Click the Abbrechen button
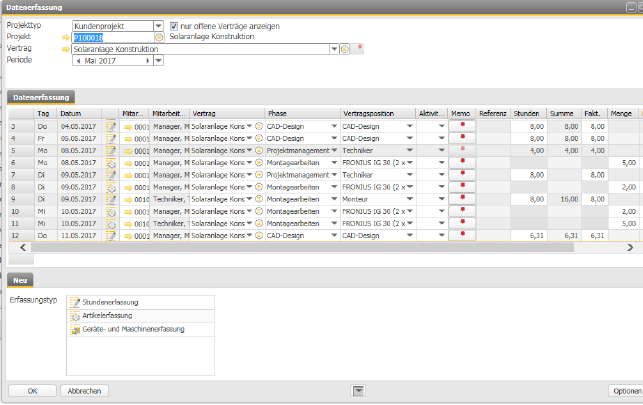 [84, 391]
